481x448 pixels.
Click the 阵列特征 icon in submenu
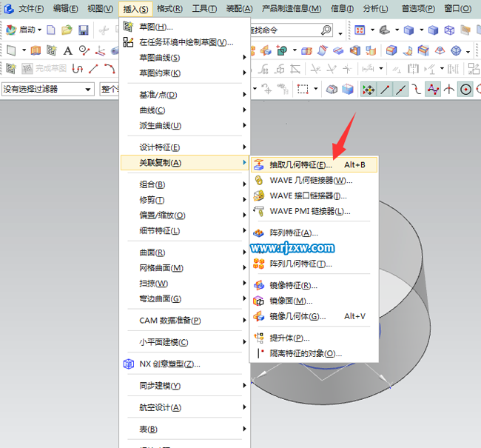tap(258, 233)
